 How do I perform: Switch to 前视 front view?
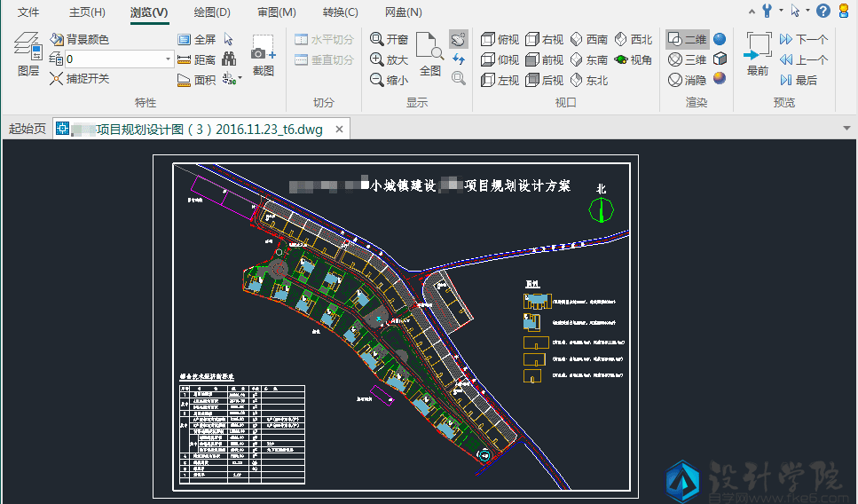click(x=544, y=59)
